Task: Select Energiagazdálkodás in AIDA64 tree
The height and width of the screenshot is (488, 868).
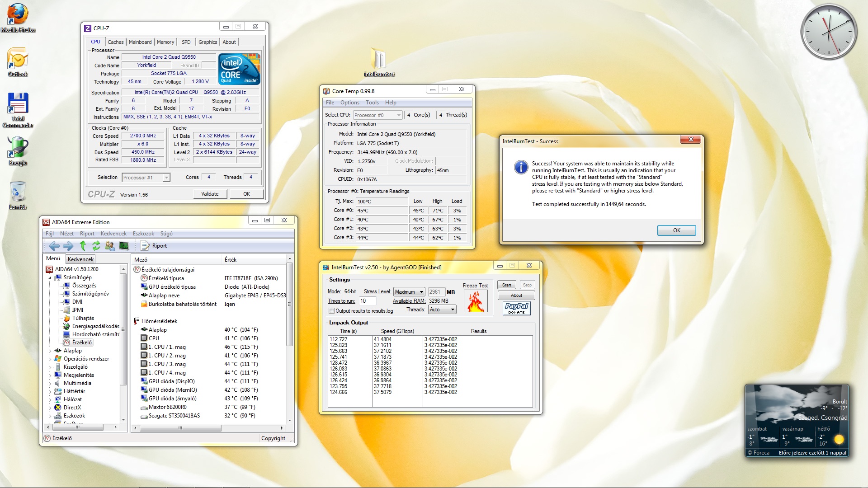Action: [91, 326]
